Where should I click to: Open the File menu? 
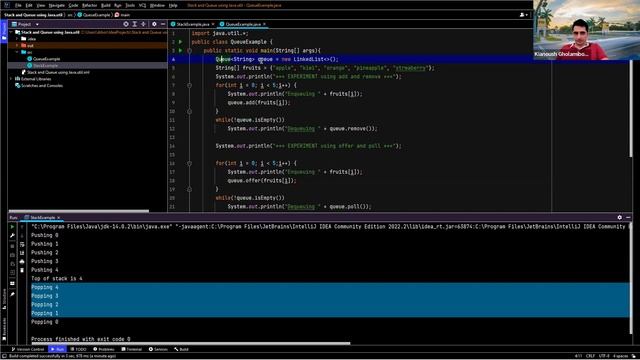[x=18, y=5]
